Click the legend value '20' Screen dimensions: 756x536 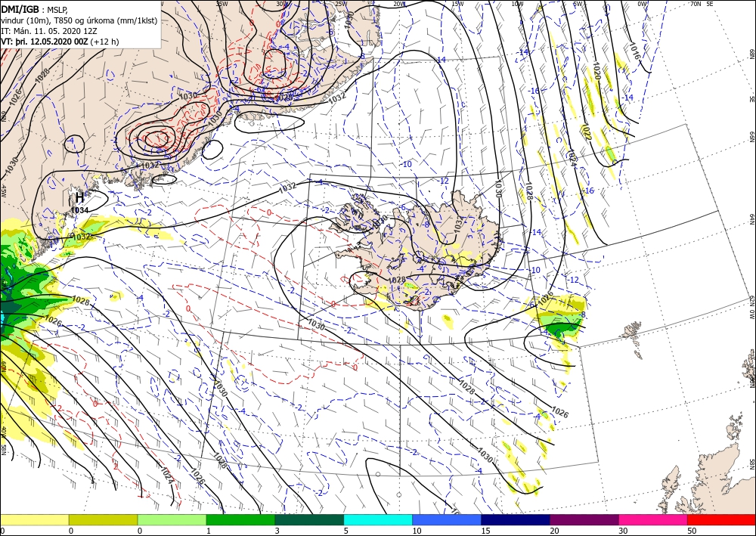pyautogui.click(x=554, y=531)
